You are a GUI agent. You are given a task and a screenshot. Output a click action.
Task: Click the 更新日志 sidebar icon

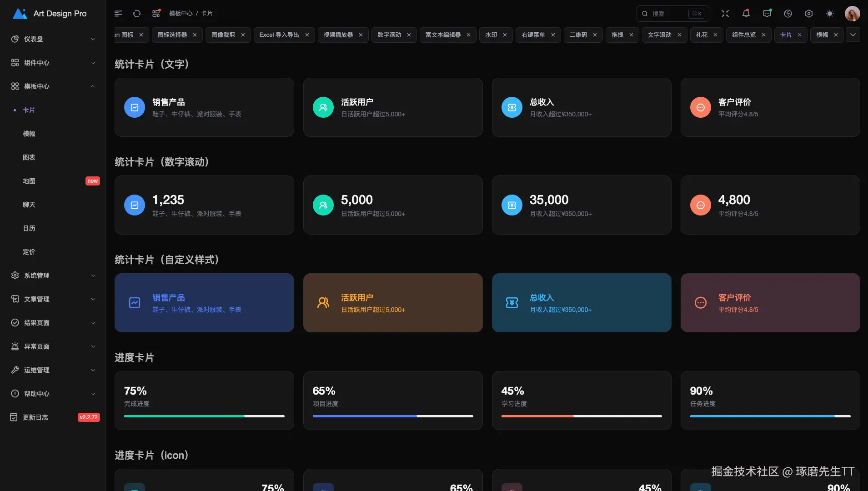[x=14, y=417]
